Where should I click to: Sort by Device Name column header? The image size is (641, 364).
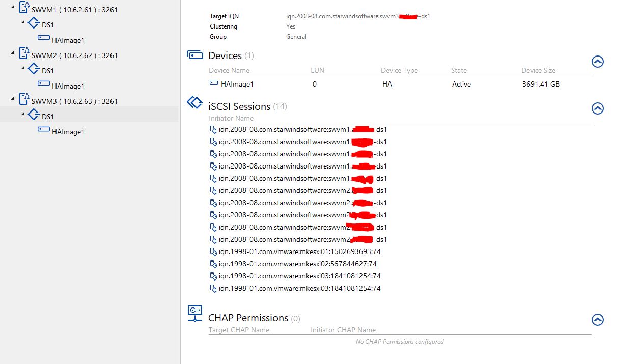point(229,70)
